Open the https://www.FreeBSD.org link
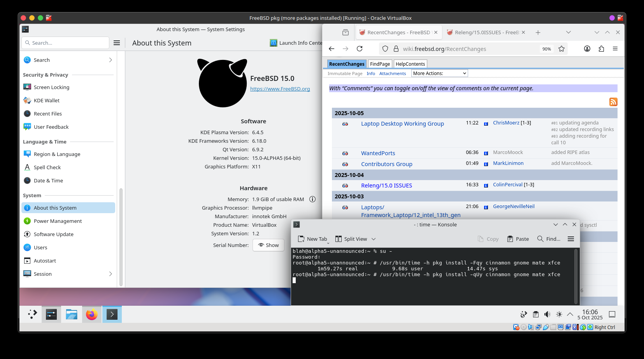The height and width of the screenshot is (359, 644). (x=280, y=89)
